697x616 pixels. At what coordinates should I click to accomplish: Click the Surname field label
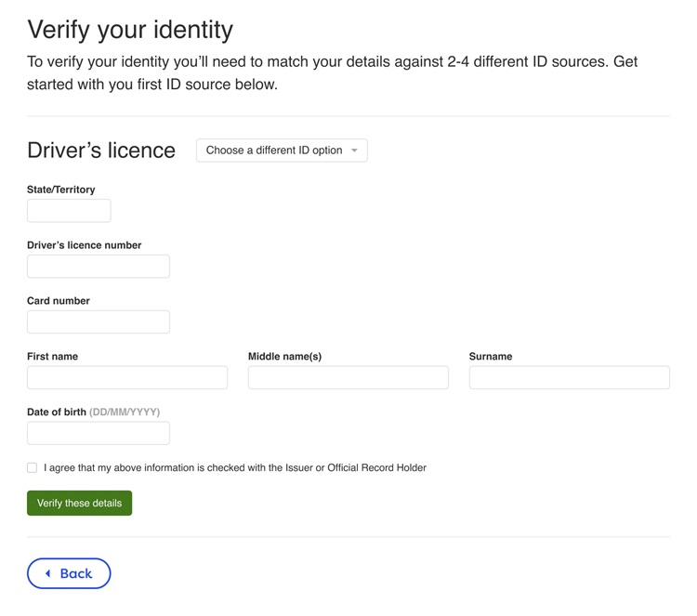tap(491, 357)
